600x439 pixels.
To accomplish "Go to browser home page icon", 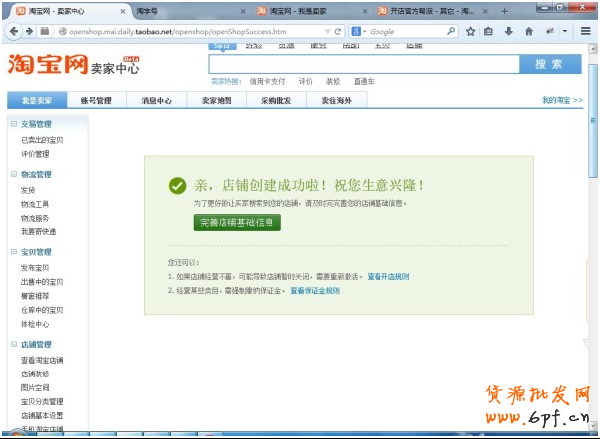I will (528, 31).
